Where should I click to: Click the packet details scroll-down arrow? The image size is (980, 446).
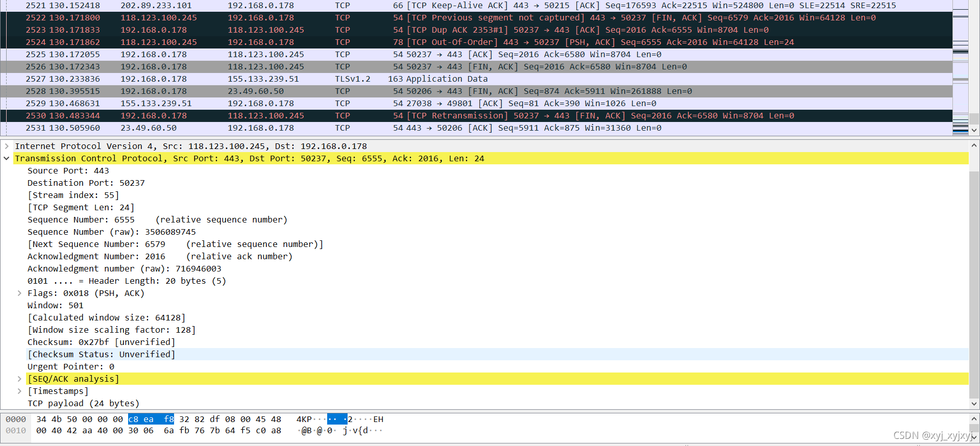(x=974, y=403)
